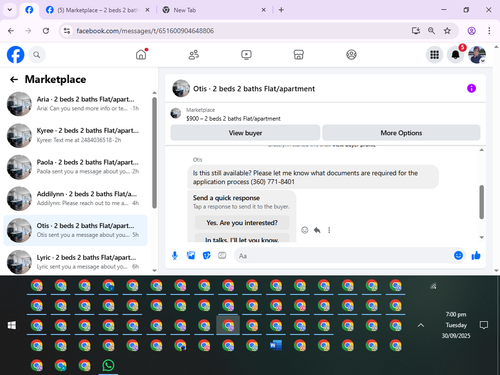
Task: Click scroll-down arrow of chat messages
Action: [x=481, y=237]
